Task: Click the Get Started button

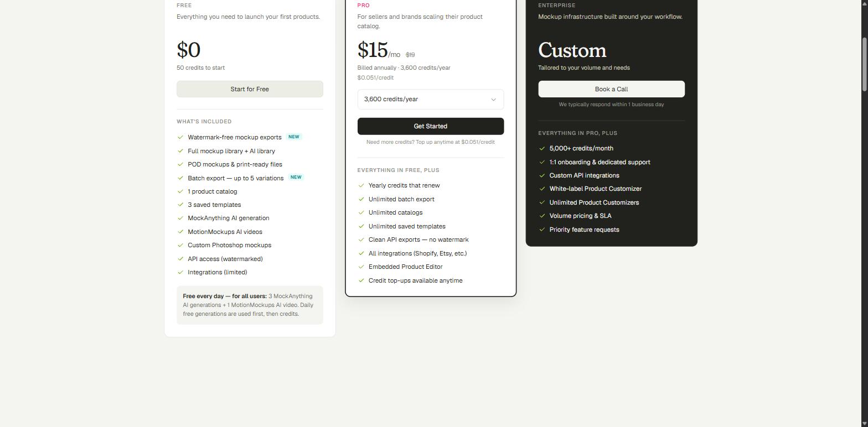Action: click(431, 126)
